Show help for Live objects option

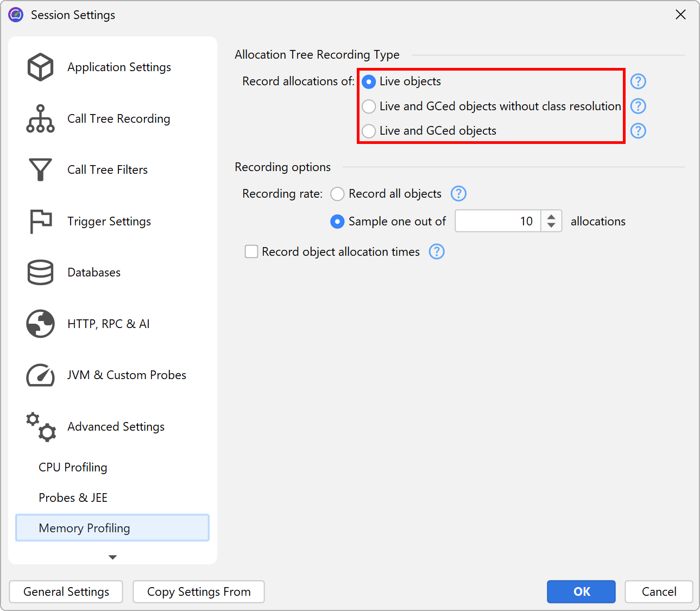click(638, 81)
